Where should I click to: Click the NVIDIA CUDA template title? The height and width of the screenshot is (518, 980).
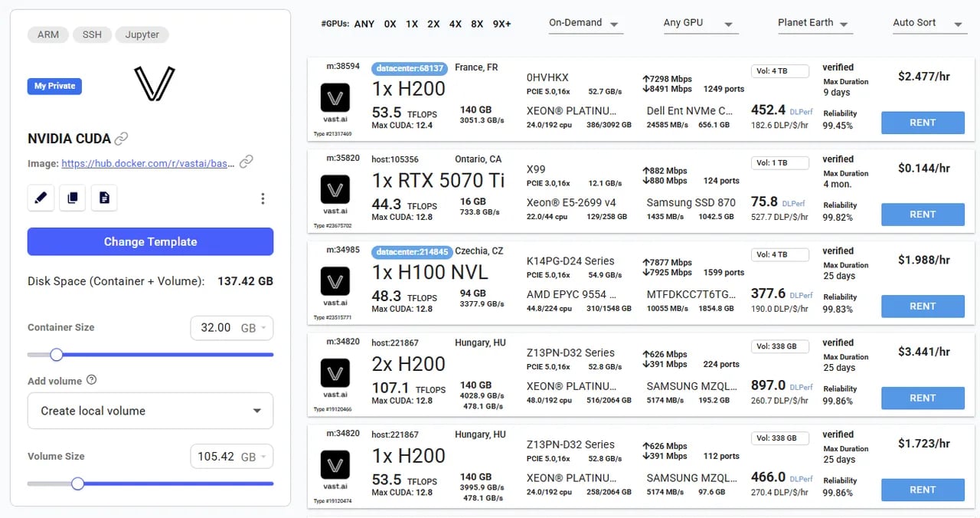[x=69, y=139]
